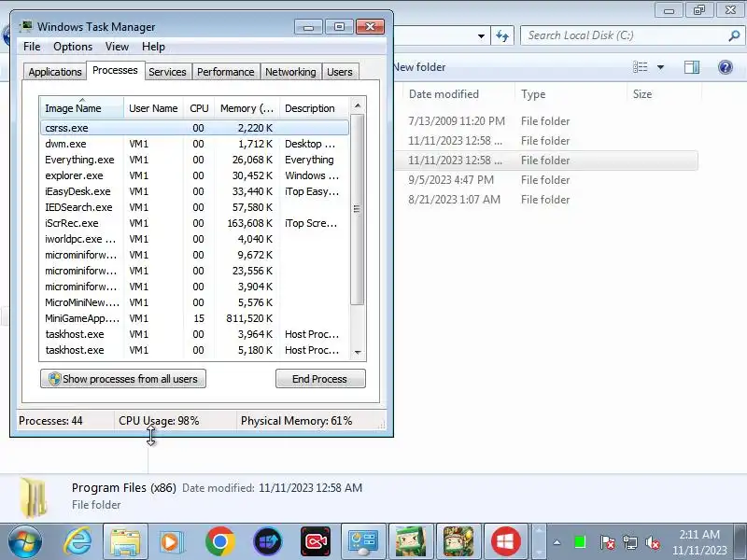
Task: Open File Explorer taskbar icon
Action: [x=125, y=541]
